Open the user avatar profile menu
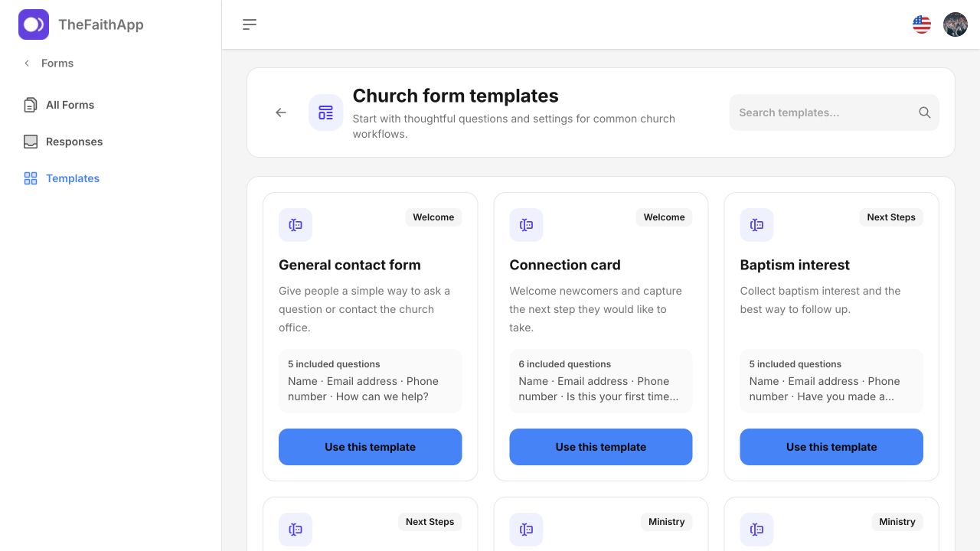 click(955, 24)
